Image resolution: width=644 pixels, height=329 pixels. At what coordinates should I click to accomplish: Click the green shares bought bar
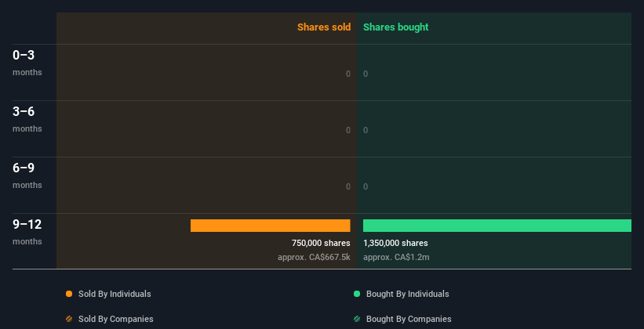coord(497,226)
